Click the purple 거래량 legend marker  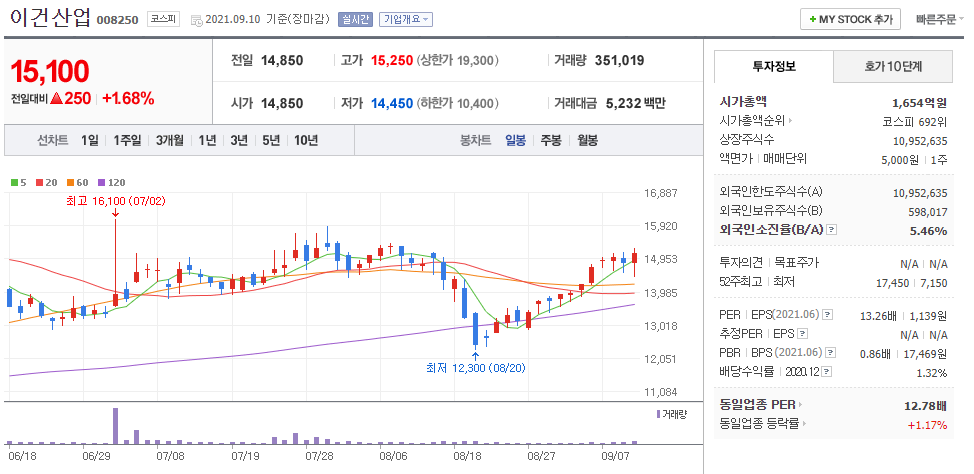658,414
